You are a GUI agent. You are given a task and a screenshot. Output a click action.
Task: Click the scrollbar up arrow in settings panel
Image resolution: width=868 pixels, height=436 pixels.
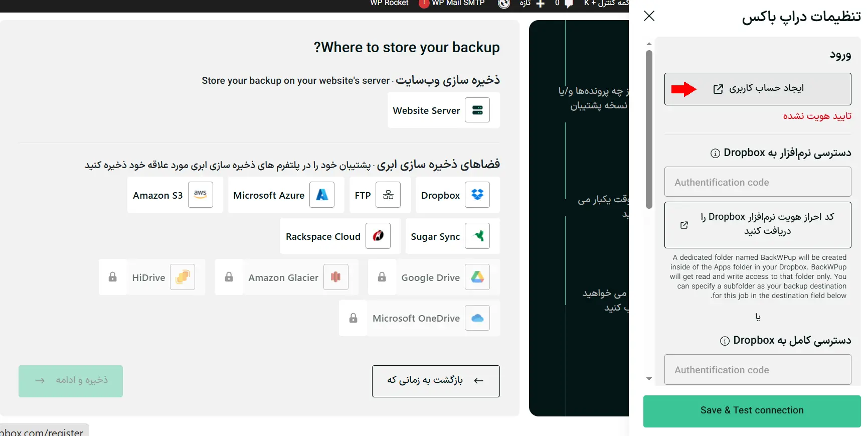649,44
